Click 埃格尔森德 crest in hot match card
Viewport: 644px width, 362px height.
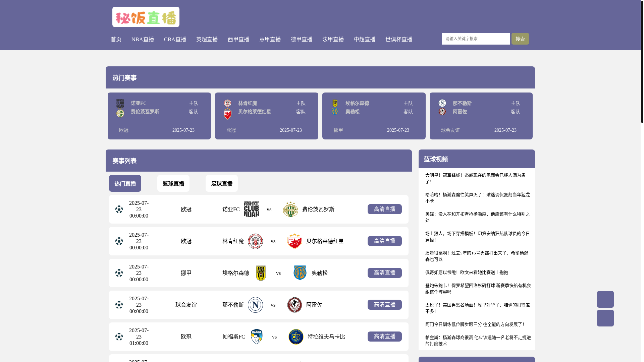335,103
